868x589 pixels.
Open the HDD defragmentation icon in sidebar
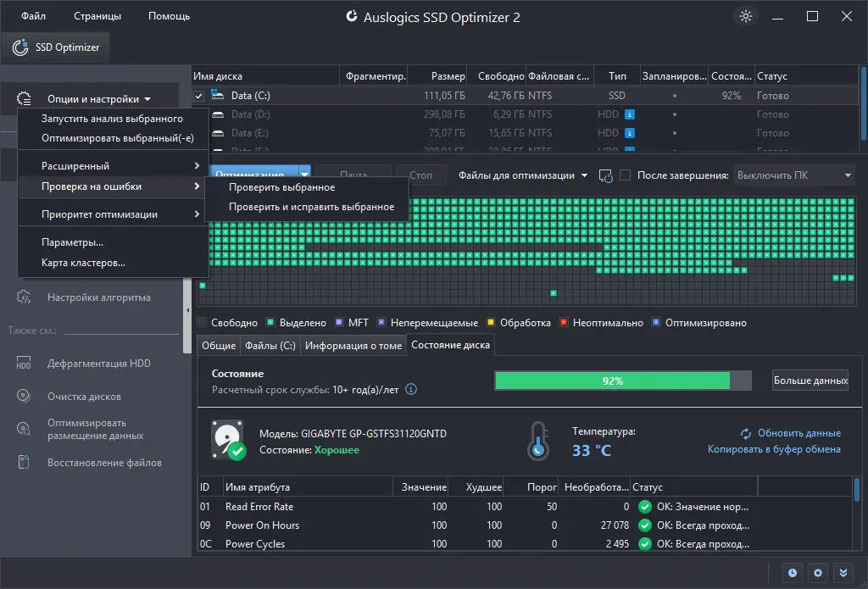pyautogui.click(x=23, y=363)
